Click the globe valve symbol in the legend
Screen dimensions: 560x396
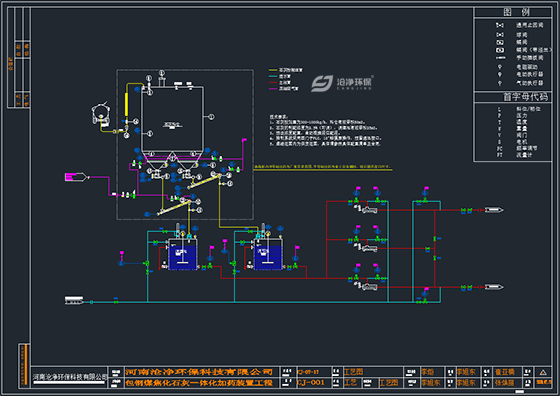click(500, 25)
